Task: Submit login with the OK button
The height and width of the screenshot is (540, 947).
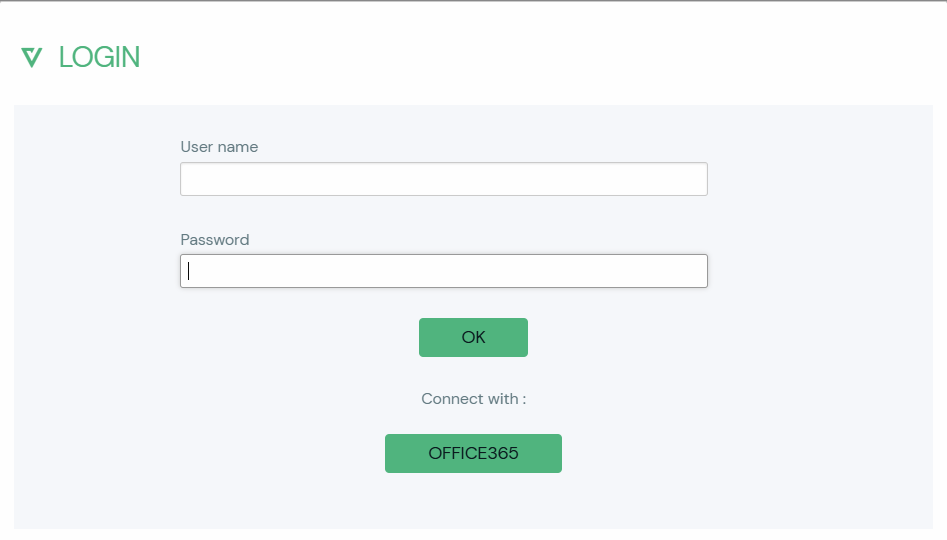Action: point(473,337)
